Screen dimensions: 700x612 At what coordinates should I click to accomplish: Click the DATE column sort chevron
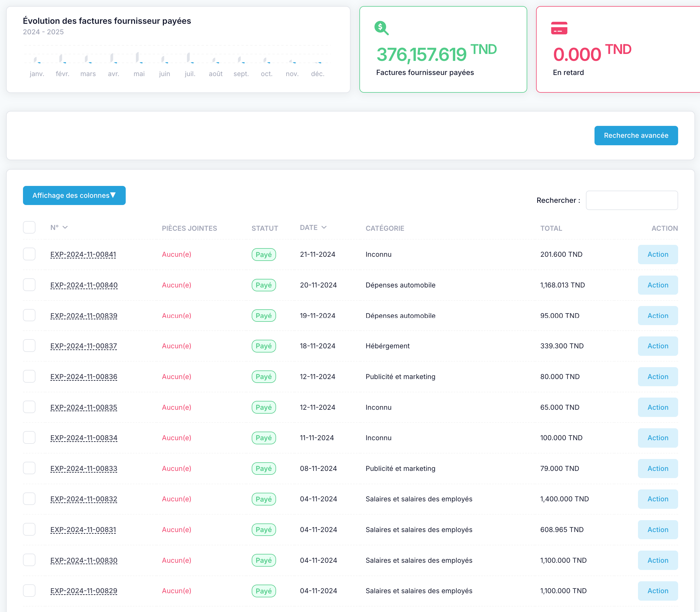[x=324, y=227]
